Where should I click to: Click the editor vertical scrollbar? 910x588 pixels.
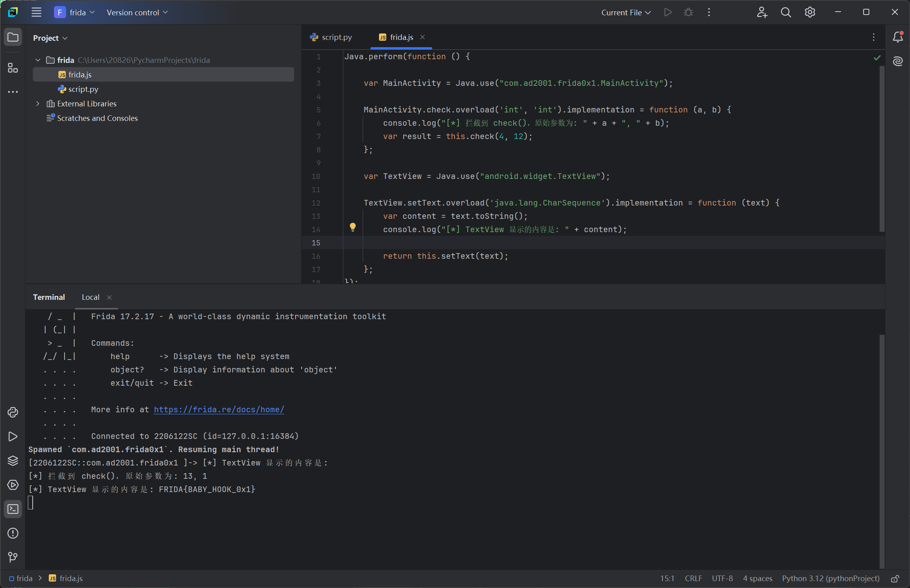click(x=882, y=149)
